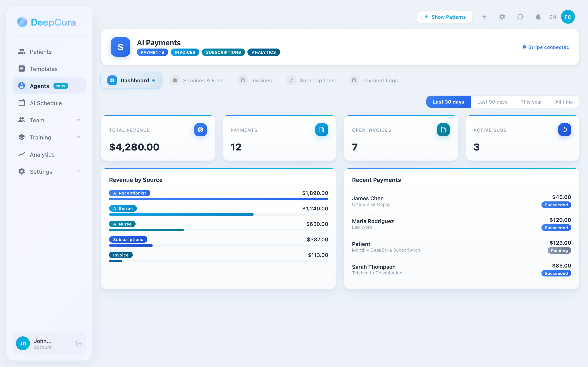Screen dimensions: 588x367
Task: Expand the Team section
Action: click(x=78, y=120)
